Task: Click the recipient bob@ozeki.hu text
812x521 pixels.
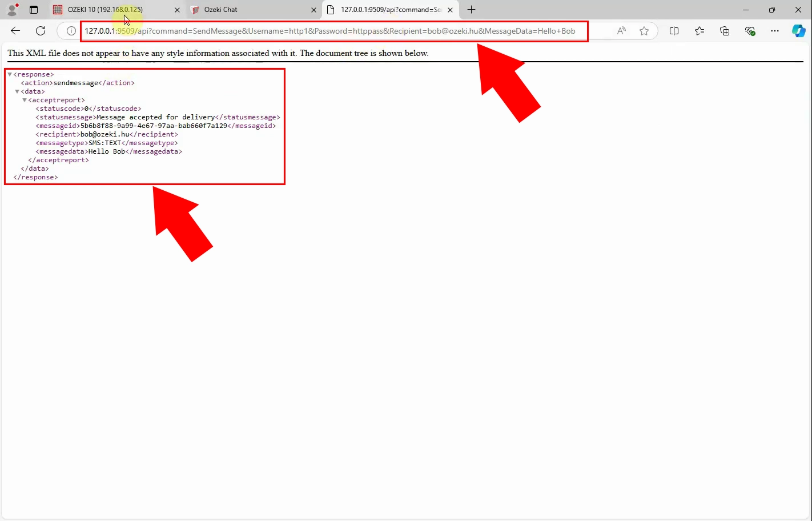Action: pos(105,134)
